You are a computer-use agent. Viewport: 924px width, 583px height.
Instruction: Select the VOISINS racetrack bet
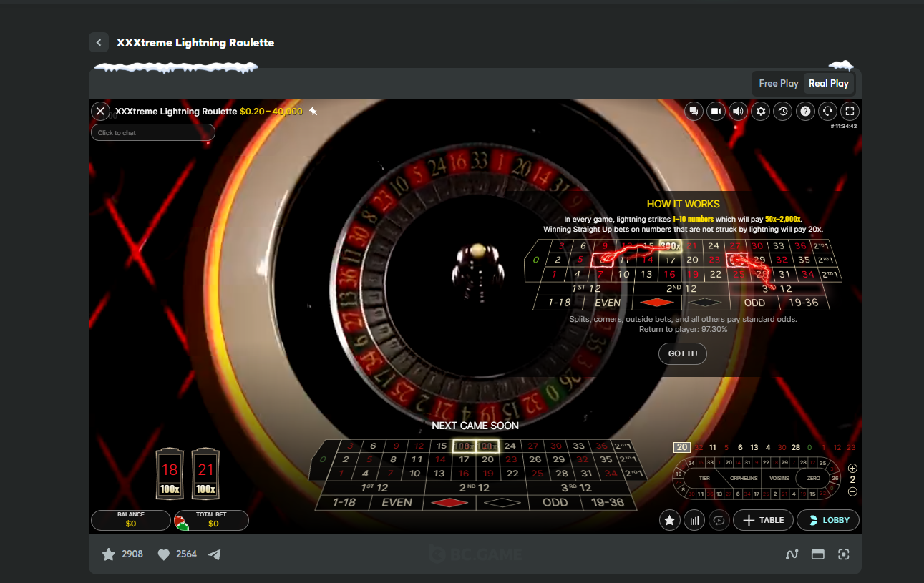tap(779, 478)
